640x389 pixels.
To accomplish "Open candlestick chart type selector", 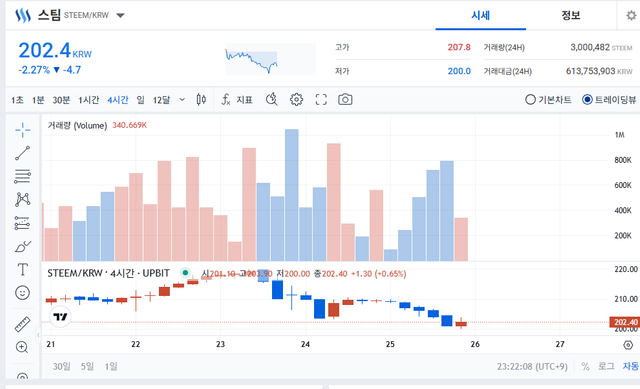I will pyautogui.click(x=201, y=100).
